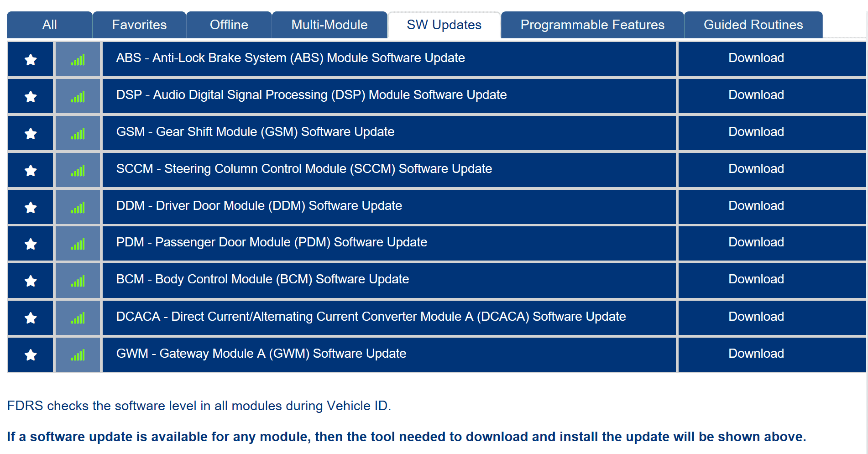Click the star icon for GWM update
This screenshot has height=454, width=868.
point(31,355)
